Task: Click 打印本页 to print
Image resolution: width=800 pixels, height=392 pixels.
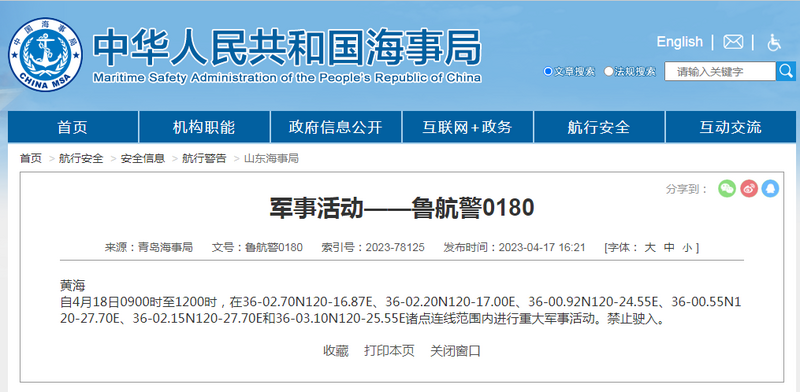Action: 389,351
